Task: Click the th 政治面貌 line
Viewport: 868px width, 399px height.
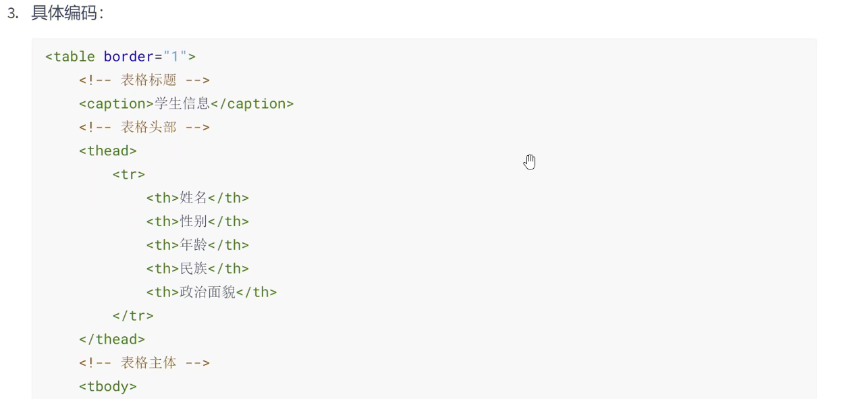Action: tap(212, 292)
